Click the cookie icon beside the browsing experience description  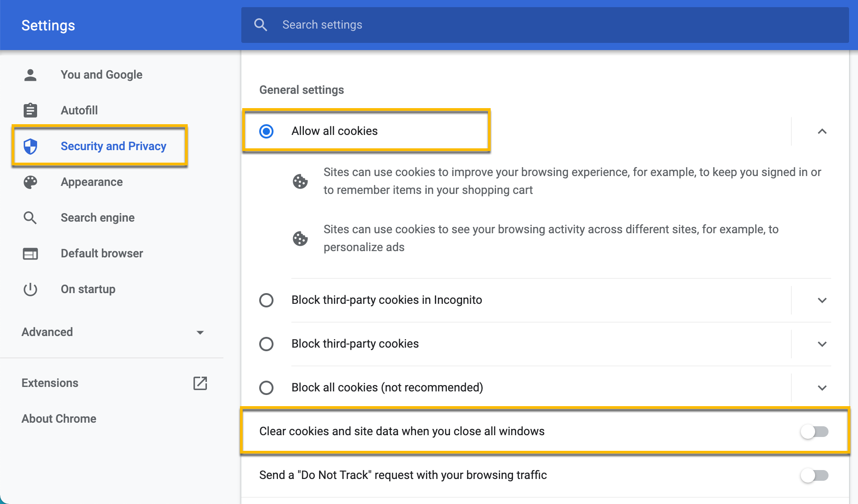point(300,181)
